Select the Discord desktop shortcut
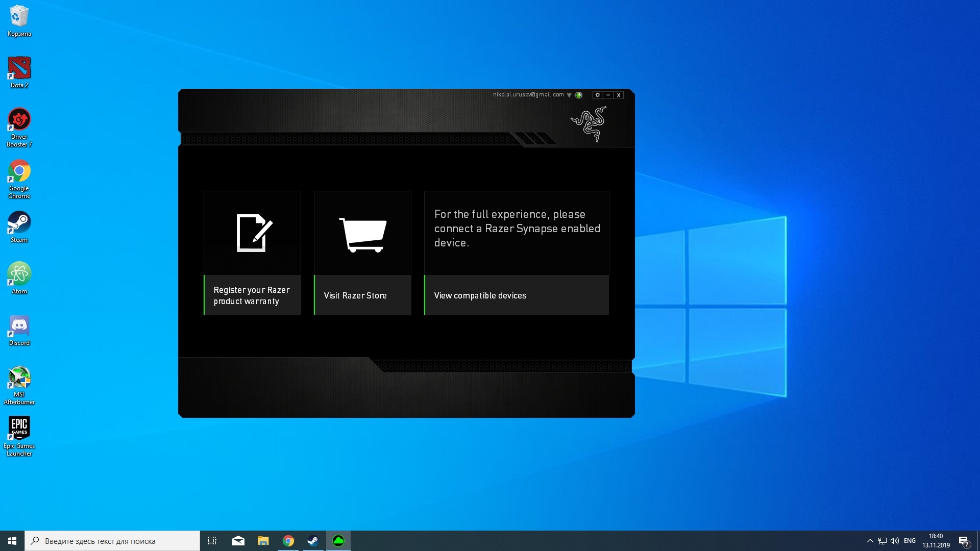The height and width of the screenshot is (551, 980). [x=19, y=330]
